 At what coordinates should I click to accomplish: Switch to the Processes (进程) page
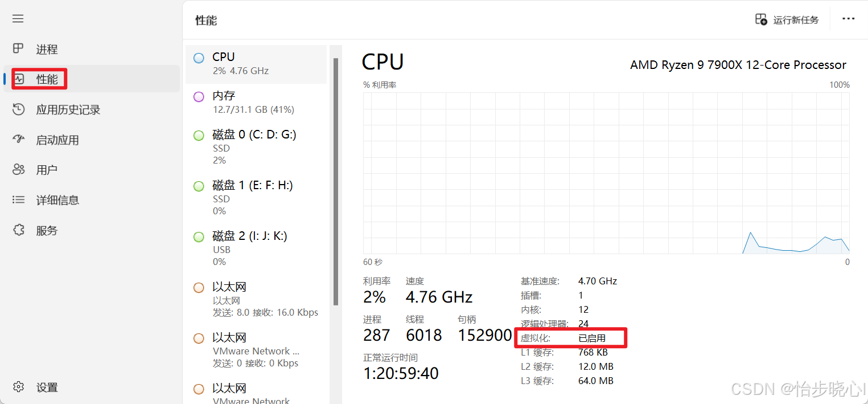[x=47, y=50]
